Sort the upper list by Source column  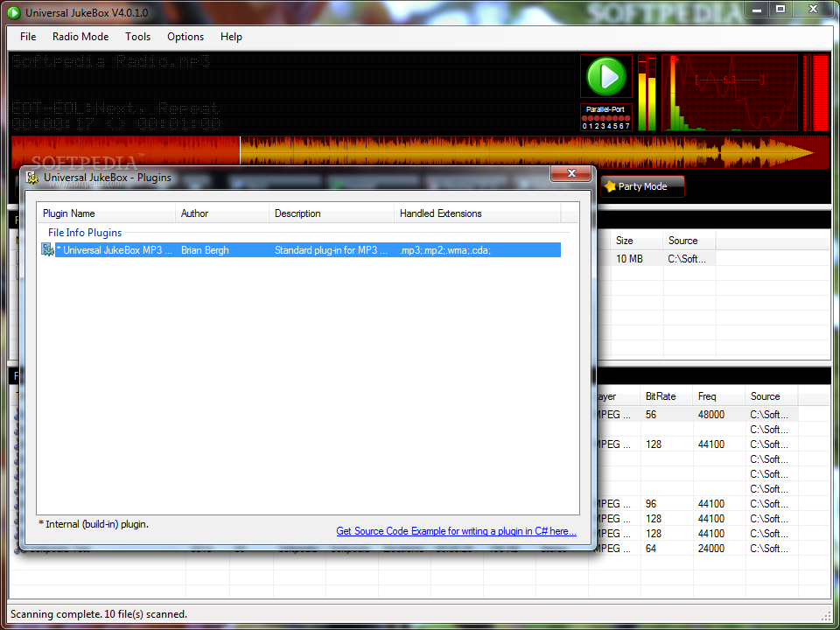point(689,241)
